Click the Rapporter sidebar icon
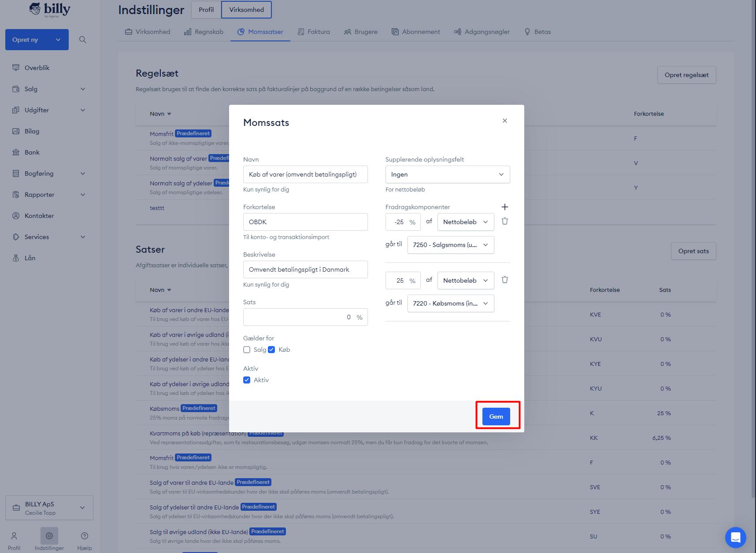 pos(16,195)
